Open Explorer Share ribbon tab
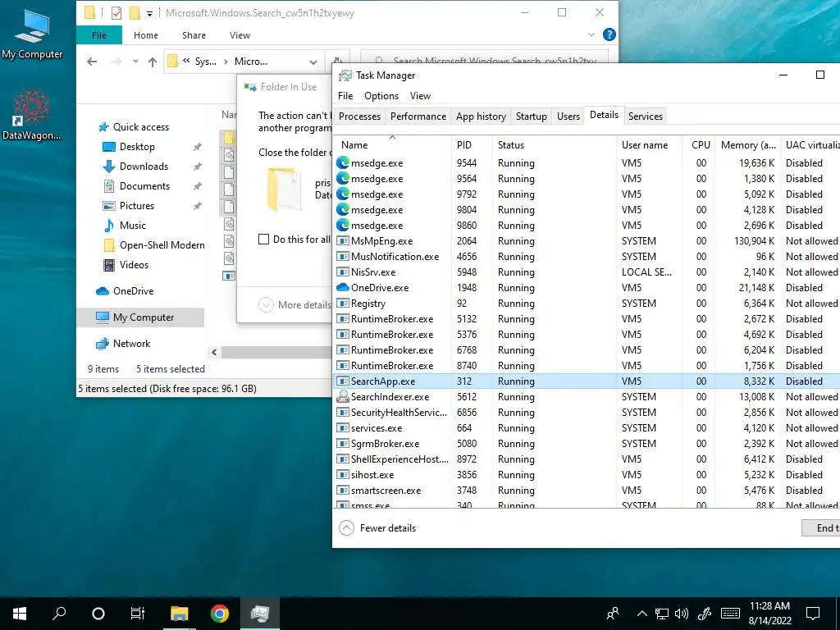840x630 pixels. (194, 35)
